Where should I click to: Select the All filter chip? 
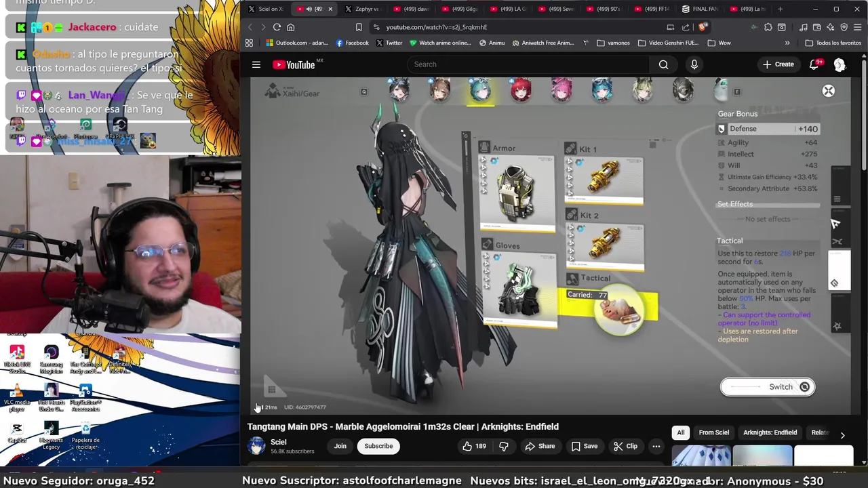pyautogui.click(x=681, y=432)
